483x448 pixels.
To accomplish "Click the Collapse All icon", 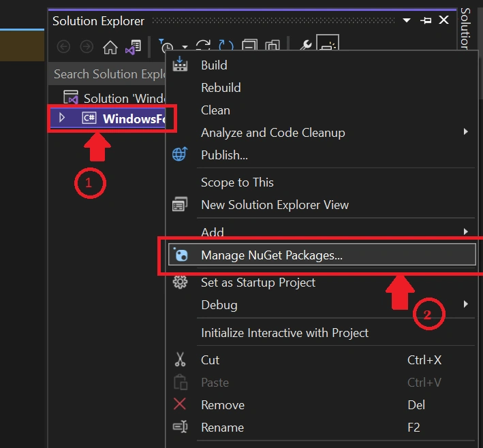I will 249,45.
